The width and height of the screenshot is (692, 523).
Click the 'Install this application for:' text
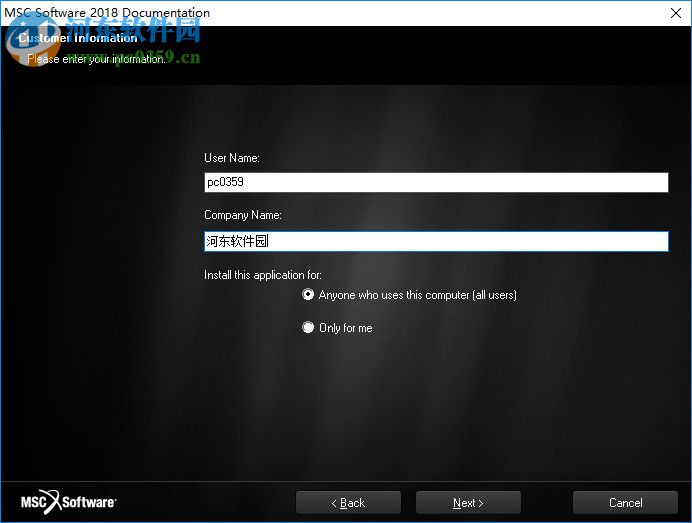click(x=263, y=275)
